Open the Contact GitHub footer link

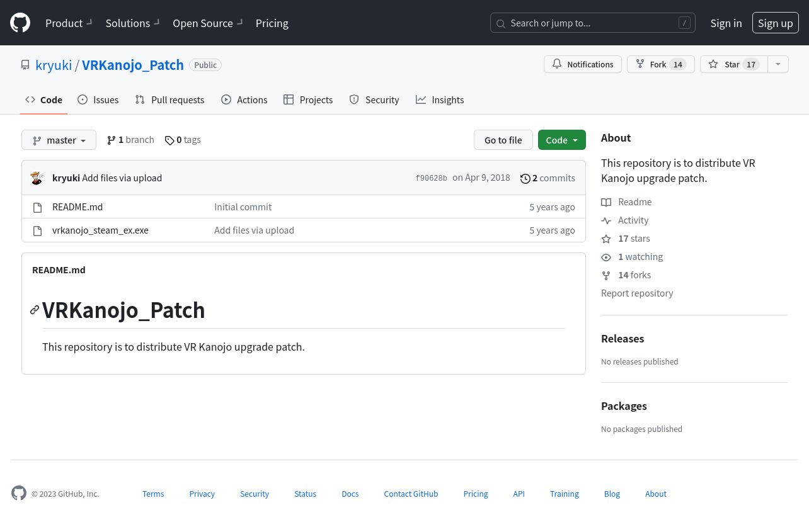411,494
